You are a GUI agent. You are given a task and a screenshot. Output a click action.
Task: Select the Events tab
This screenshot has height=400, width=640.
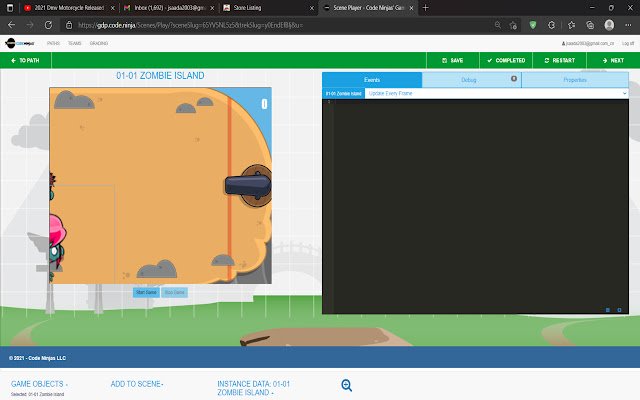(x=372, y=80)
